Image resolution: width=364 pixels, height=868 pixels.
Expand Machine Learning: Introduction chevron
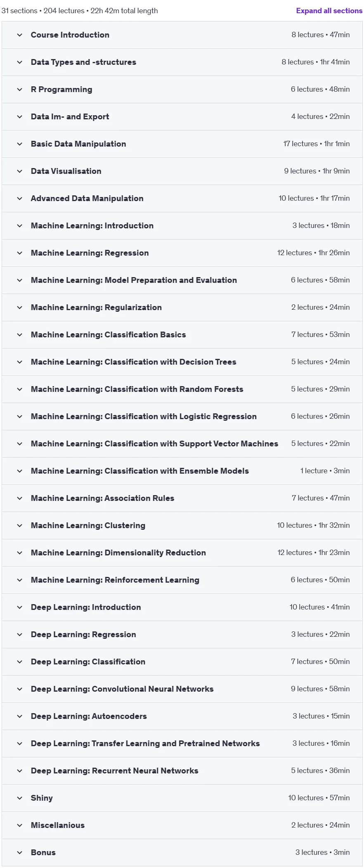19,226
